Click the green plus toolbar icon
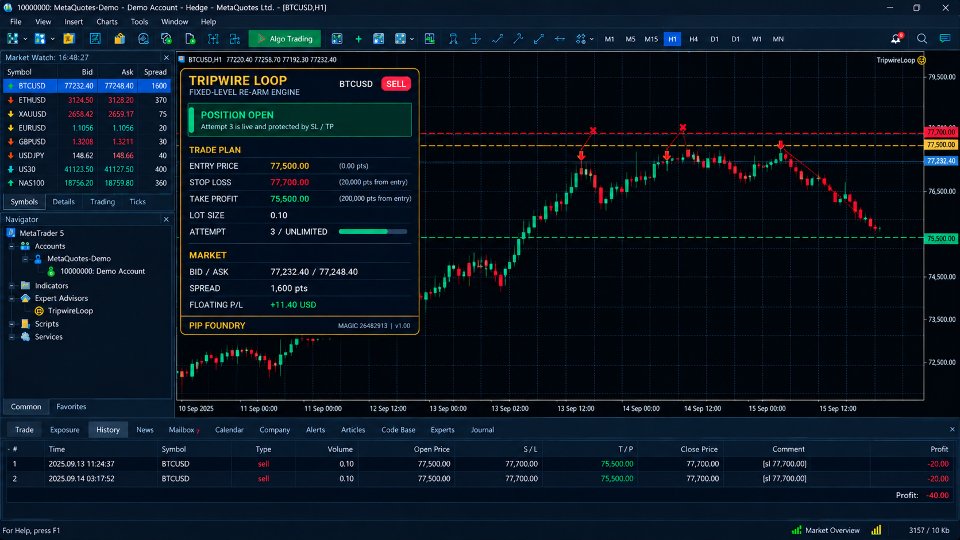Viewport: 960px width, 540px height. point(358,39)
